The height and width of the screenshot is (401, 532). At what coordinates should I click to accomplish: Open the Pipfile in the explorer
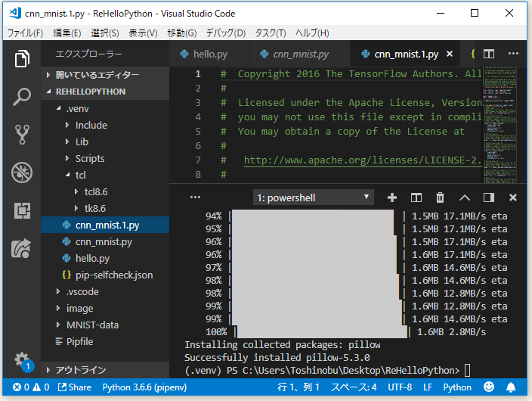(105, 342)
